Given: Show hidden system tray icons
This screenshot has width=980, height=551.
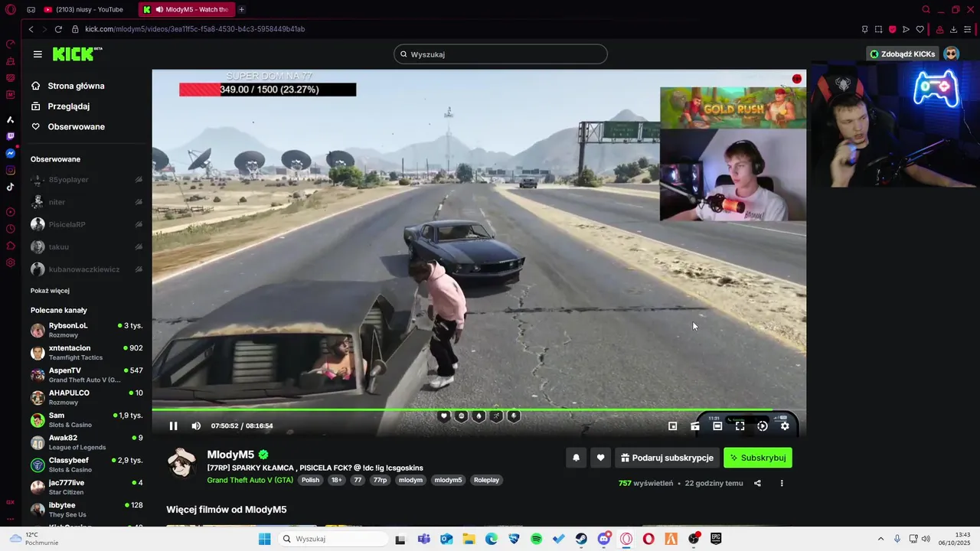Looking at the screenshot, I should point(880,539).
